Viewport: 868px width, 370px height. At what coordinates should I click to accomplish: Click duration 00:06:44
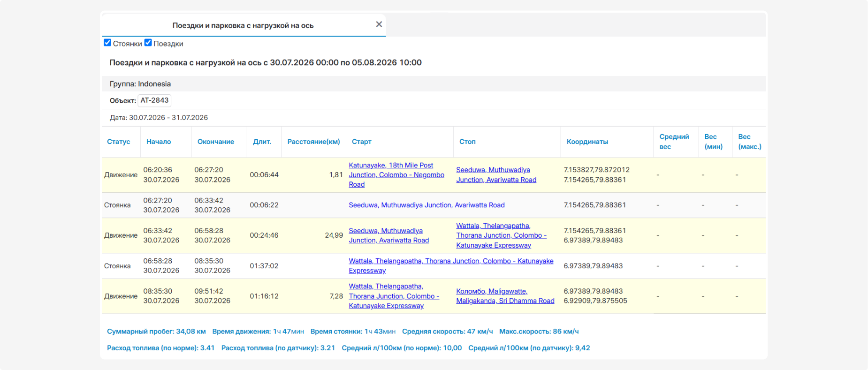[264, 175]
